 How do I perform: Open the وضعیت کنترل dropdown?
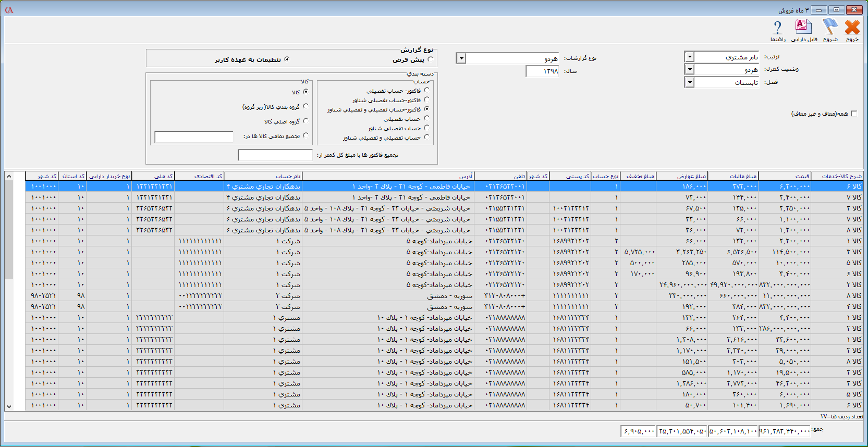(x=689, y=69)
